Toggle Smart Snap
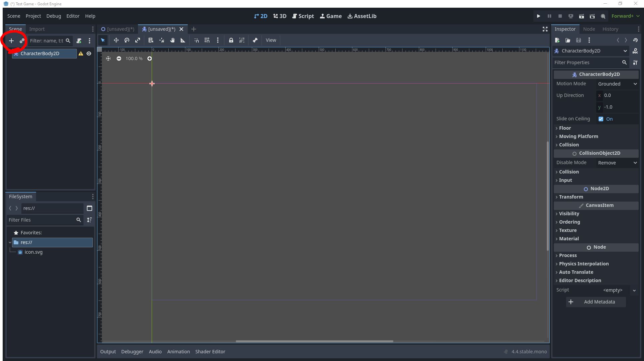The image size is (644, 361). click(x=196, y=40)
